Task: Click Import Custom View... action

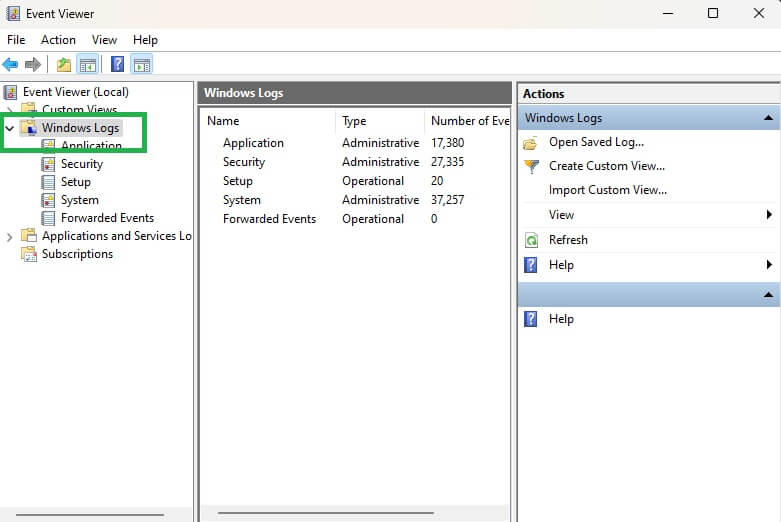Action: (607, 190)
